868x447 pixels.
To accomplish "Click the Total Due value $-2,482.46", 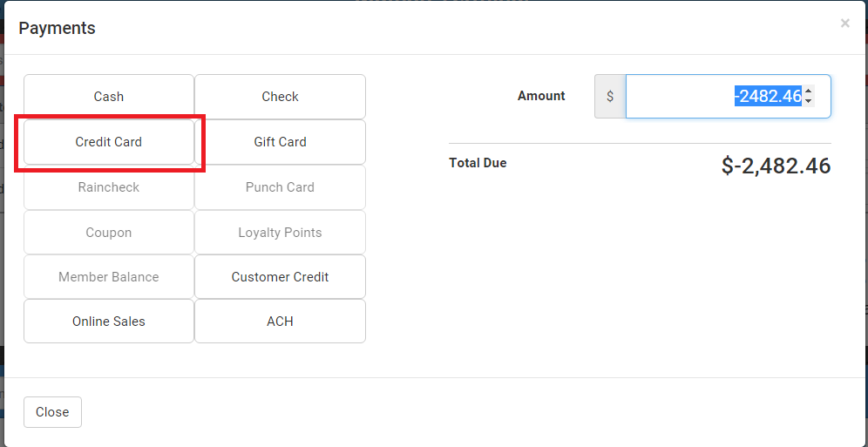I will 776,166.
